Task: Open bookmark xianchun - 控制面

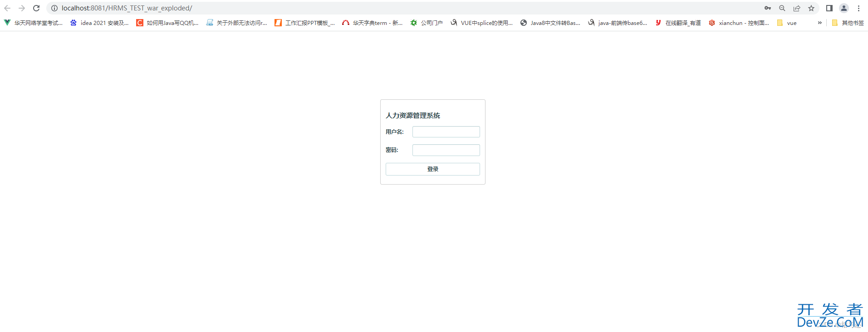Action: tap(739, 23)
